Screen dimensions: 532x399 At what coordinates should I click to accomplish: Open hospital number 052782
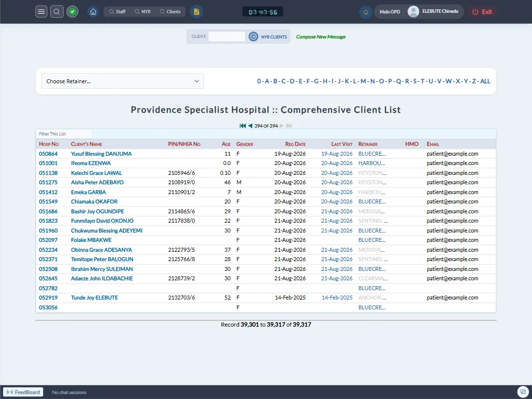[x=48, y=288]
